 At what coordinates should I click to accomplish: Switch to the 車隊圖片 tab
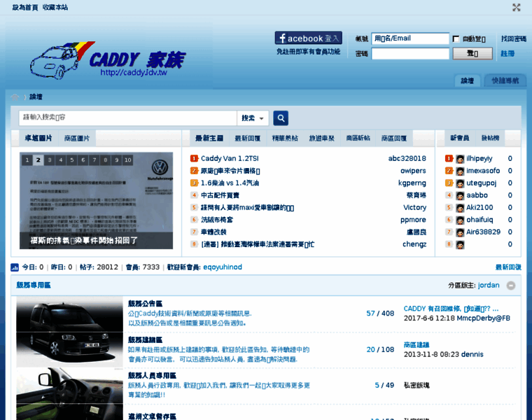[38, 138]
